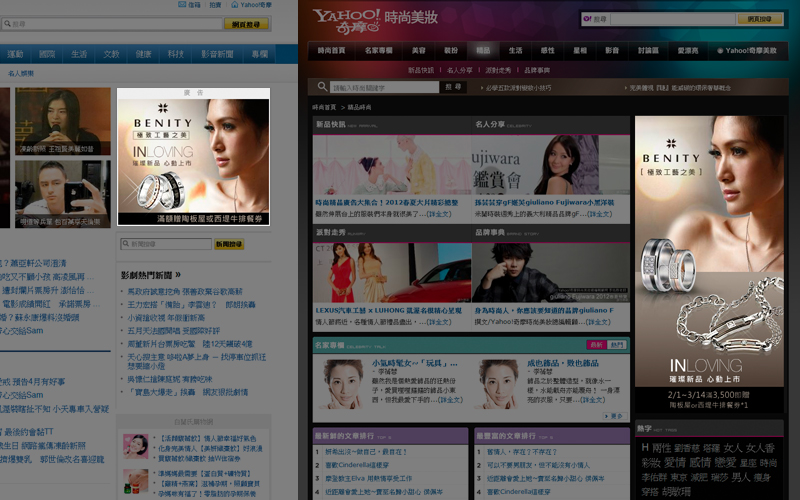Viewport: 800px width, 500px height.
Task: Toggle the 最新 tab in 名家專欄
Action: (x=597, y=344)
